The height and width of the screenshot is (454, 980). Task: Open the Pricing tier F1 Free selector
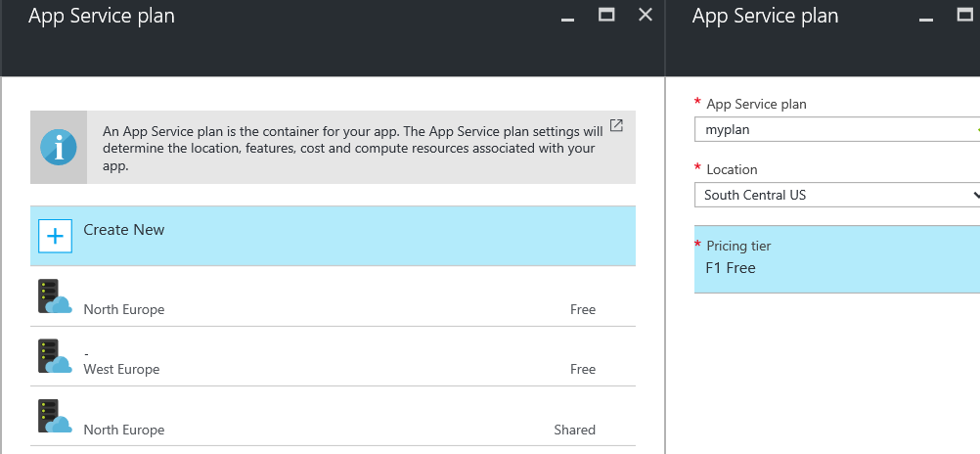click(x=837, y=259)
